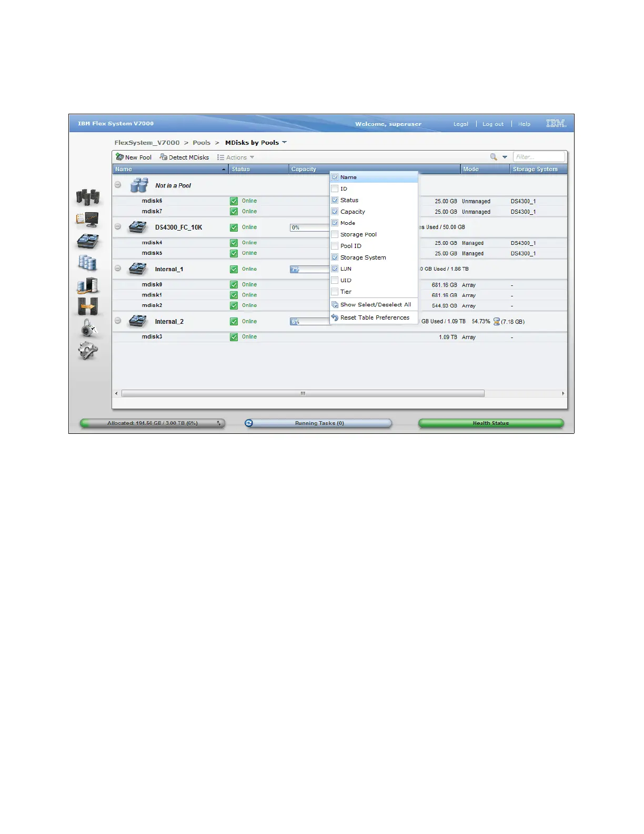Click the green status icon for mdisk4

pyautogui.click(x=234, y=243)
